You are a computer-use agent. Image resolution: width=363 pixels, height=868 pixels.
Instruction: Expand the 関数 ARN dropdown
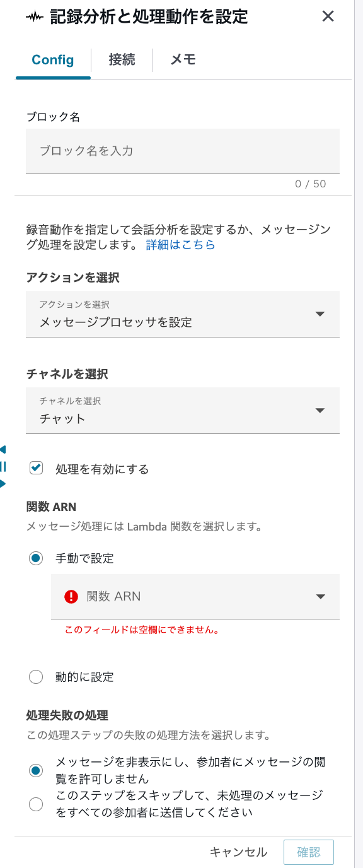point(320,596)
